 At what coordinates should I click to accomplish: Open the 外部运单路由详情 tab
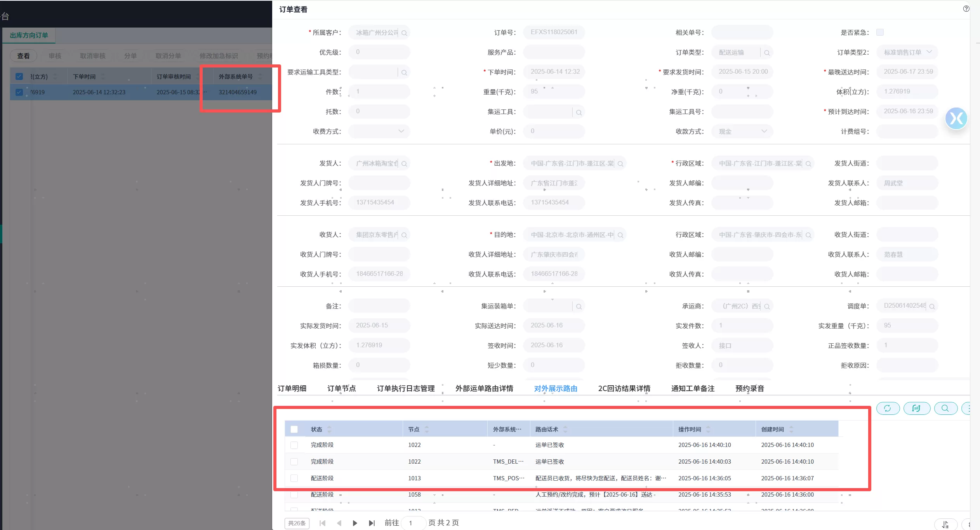[x=484, y=388]
